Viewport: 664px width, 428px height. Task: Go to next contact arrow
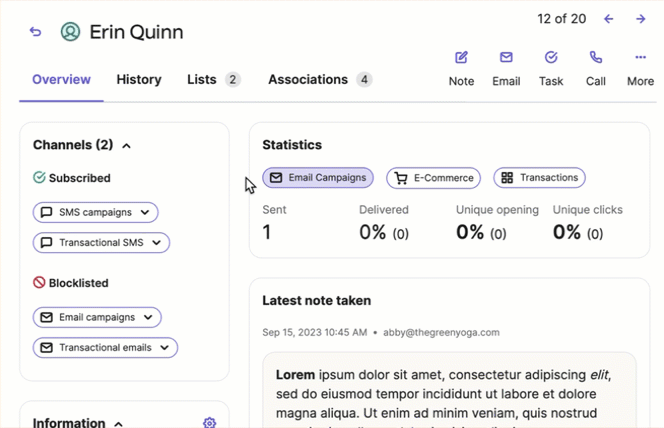coord(640,19)
